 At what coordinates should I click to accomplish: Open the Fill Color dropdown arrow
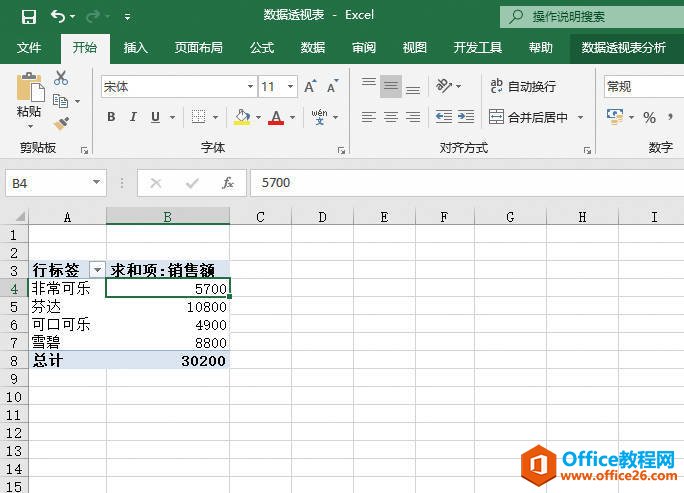click(x=258, y=117)
